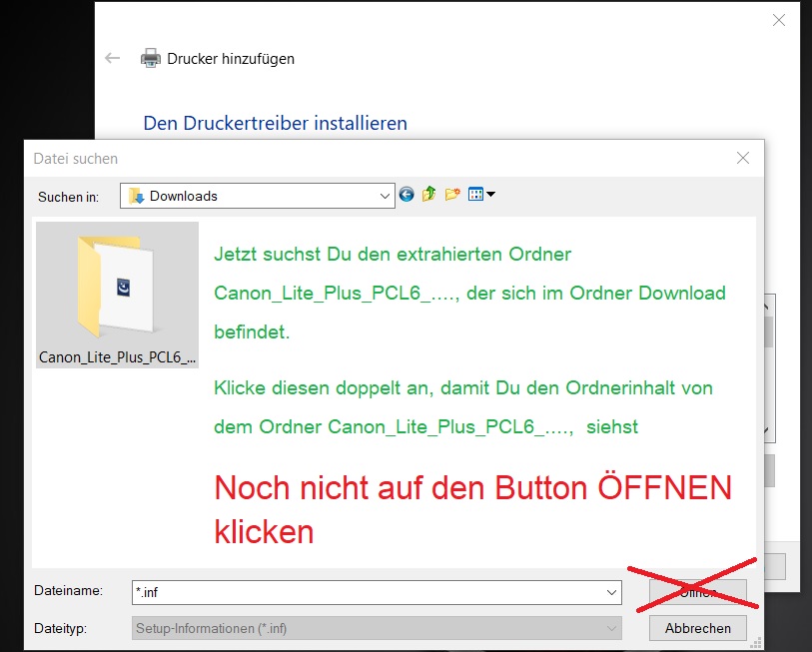Expand the Dateiname dropdown arrow
The height and width of the screenshot is (652, 812).
pyautogui.click(x=611, y=592)
